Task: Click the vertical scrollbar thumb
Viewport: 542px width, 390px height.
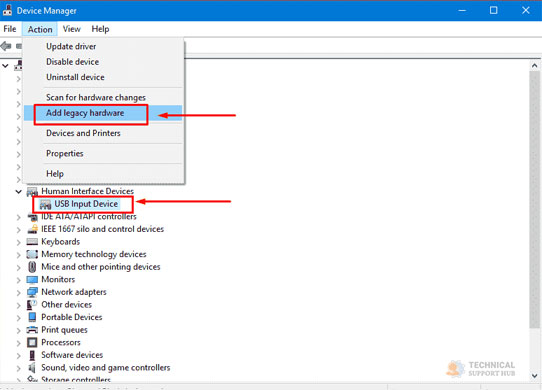Action: pyautogui.click(x=534, y=199)
